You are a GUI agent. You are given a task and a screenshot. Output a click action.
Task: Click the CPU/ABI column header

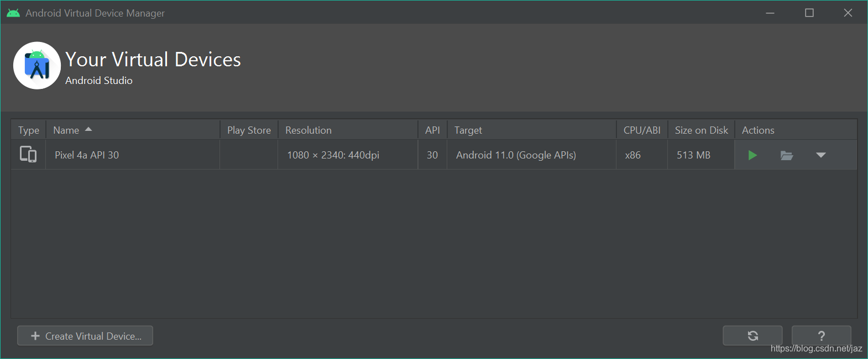[x=642, y=130]
